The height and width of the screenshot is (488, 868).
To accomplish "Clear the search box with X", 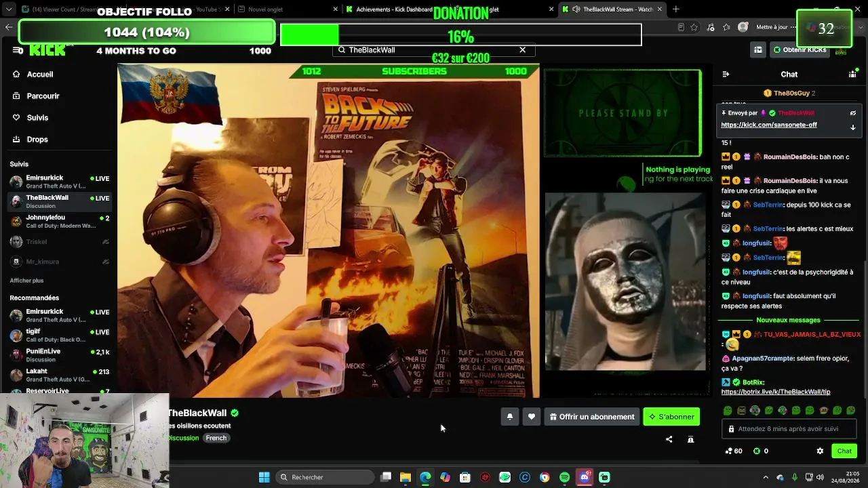I will click(522, 49).
